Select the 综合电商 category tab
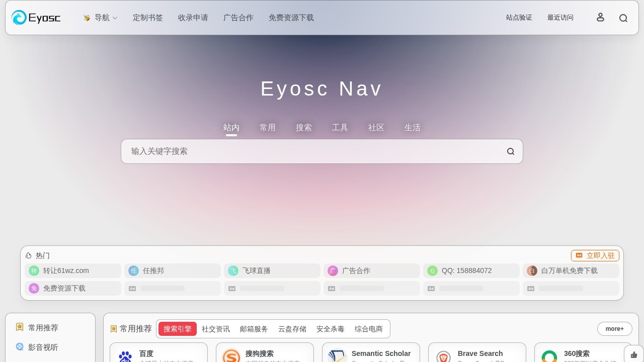The height and width of the screenshot is (362, 644). [369, 329]
